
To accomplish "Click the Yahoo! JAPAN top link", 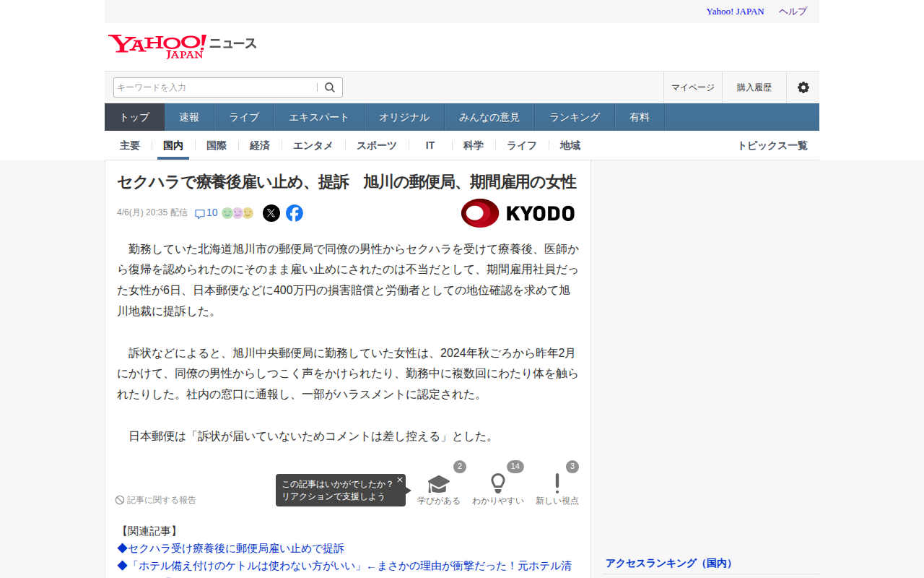I will coord(735,12).
